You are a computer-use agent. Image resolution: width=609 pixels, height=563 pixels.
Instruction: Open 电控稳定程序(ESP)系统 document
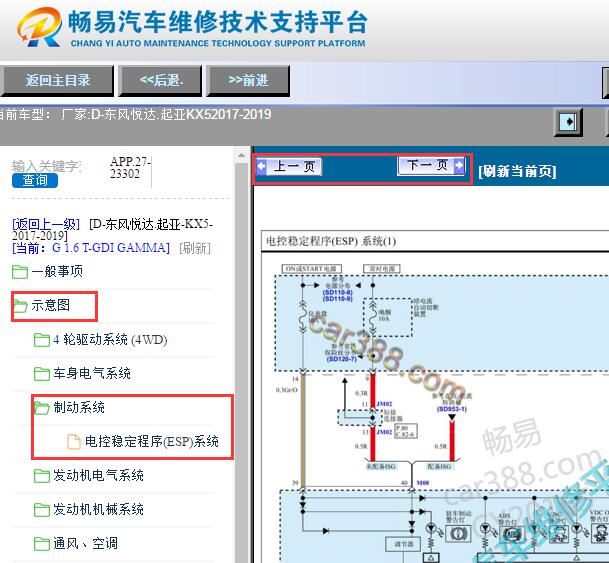tap(152, 441)
